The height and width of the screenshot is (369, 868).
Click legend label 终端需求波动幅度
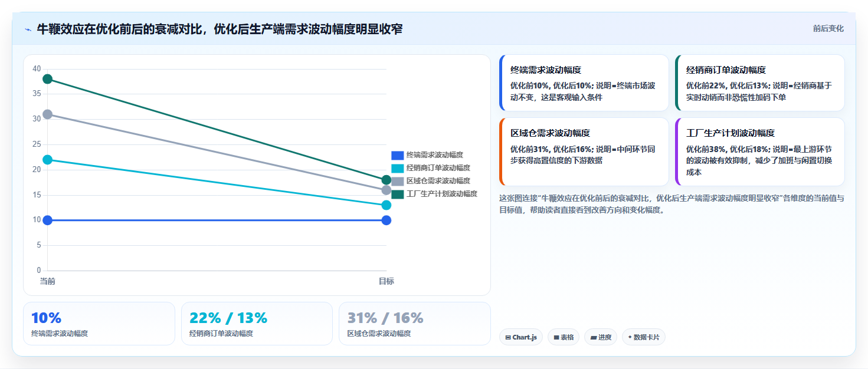[435, 155]
